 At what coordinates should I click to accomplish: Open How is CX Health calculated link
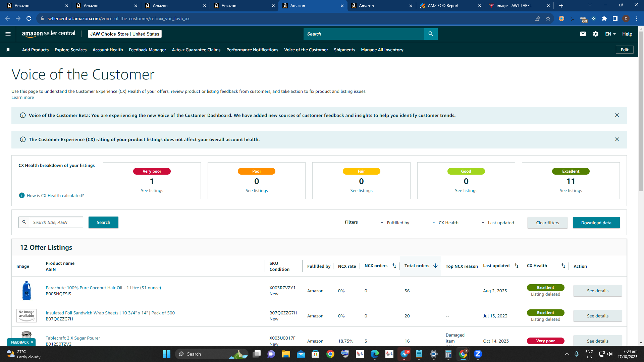55,195
